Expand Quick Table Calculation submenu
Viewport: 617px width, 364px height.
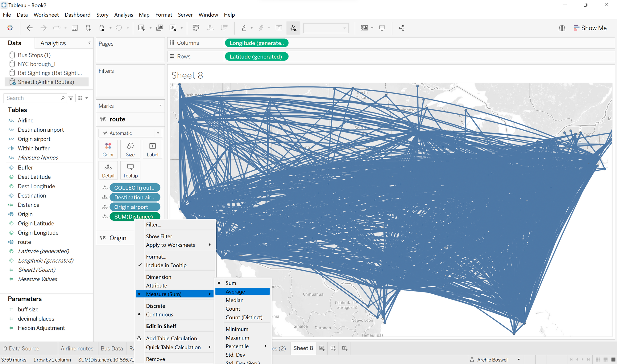[173, 347]
